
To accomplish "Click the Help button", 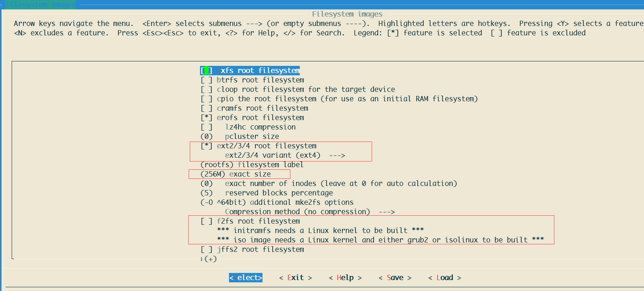I will coord(345,277).
